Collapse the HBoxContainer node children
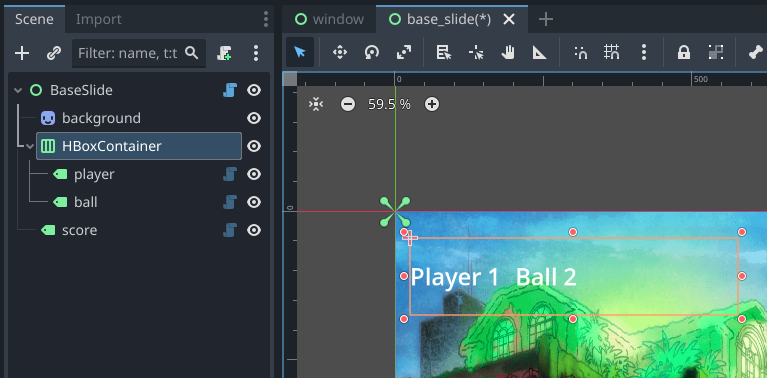Screen dimensions: 767x378 point(30,146)
